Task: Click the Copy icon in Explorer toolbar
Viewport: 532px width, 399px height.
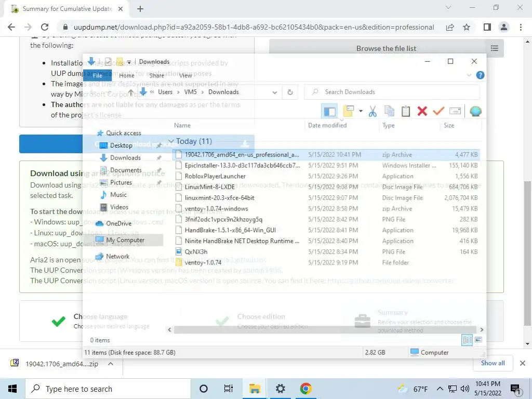Action: pyautogui.click(x=389, y=111)
